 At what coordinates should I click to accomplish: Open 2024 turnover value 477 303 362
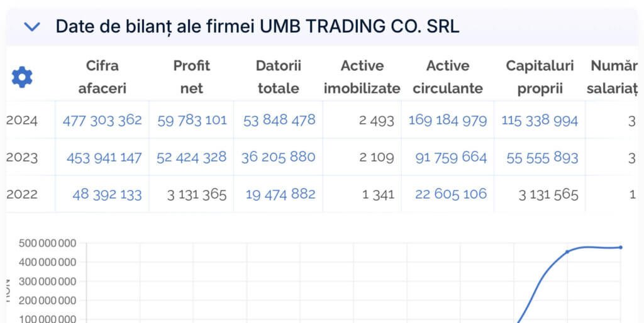(x=103, y=119)
